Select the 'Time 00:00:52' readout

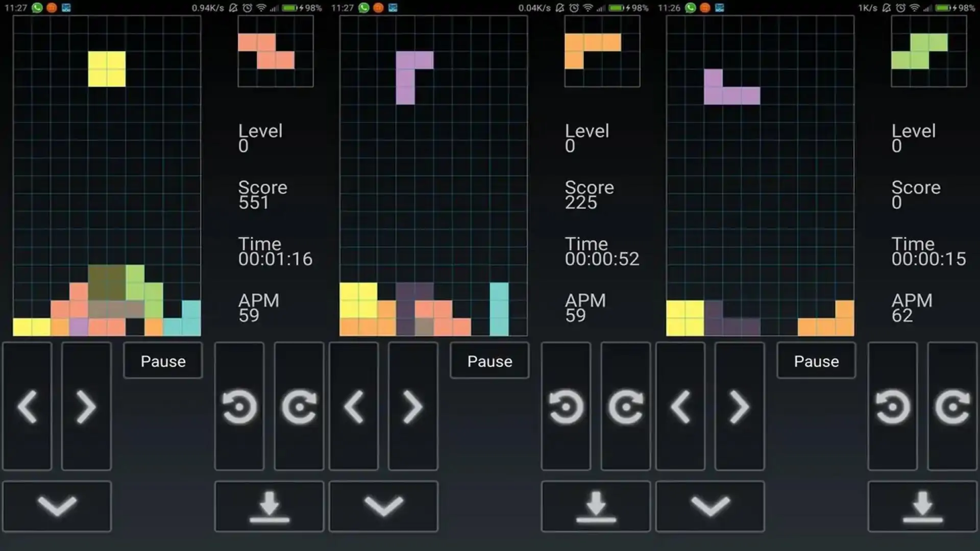(x=602, y=252)
